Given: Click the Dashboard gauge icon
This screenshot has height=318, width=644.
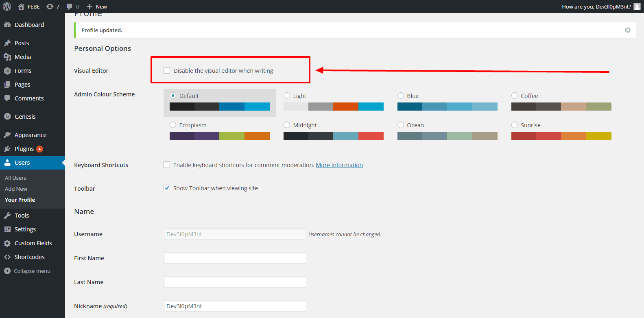Looking at the screenshot, I should 7,25.
